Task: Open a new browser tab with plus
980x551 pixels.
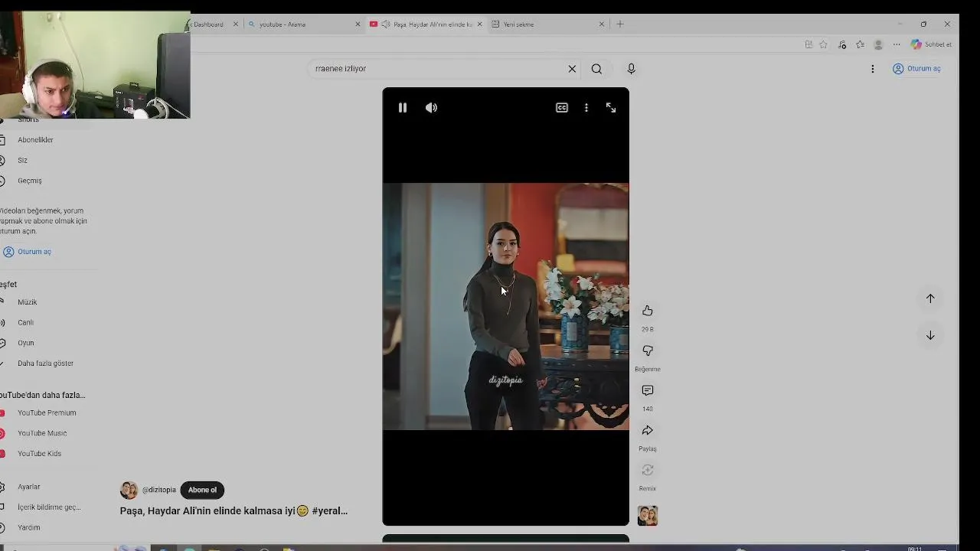Action: [620, 24]
